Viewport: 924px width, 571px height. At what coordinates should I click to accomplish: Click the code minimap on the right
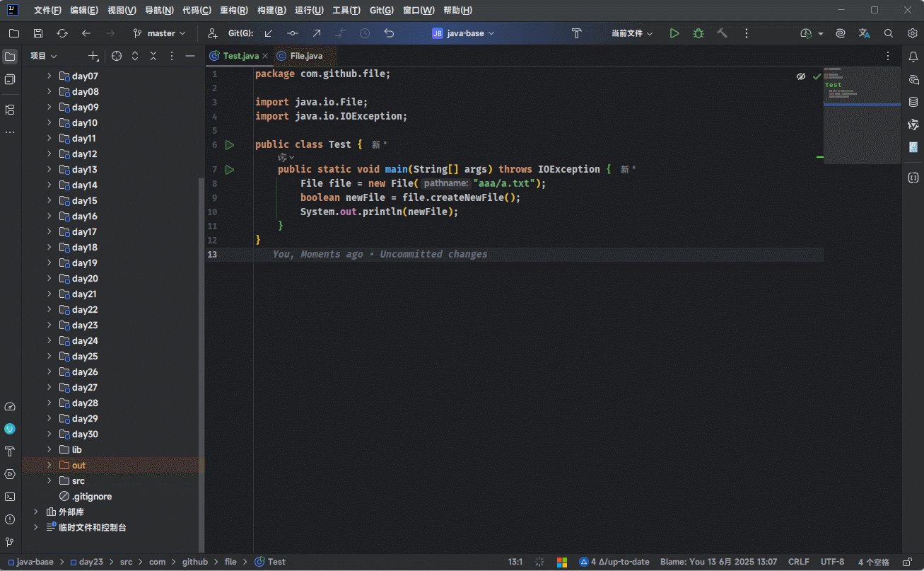pyautogui.click(x=862, y=113)
